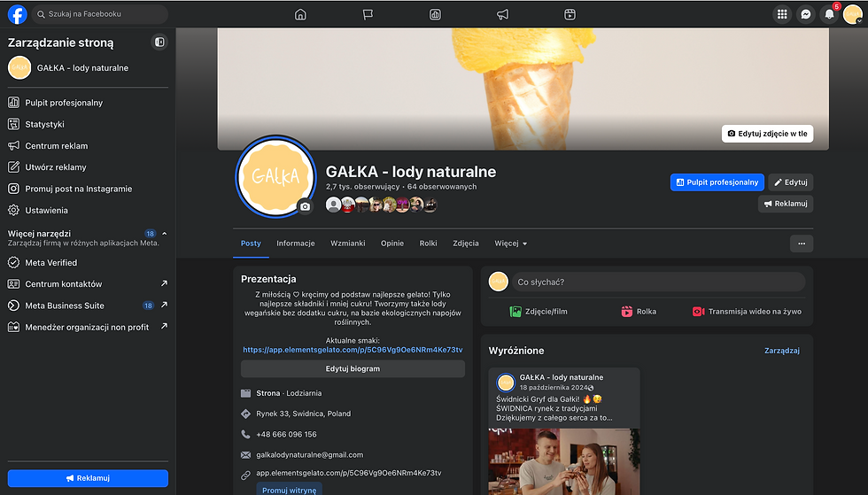Screen dimensions: 868x495
Task: Open Statystyki in sidebar
Action: coord(88,124)
